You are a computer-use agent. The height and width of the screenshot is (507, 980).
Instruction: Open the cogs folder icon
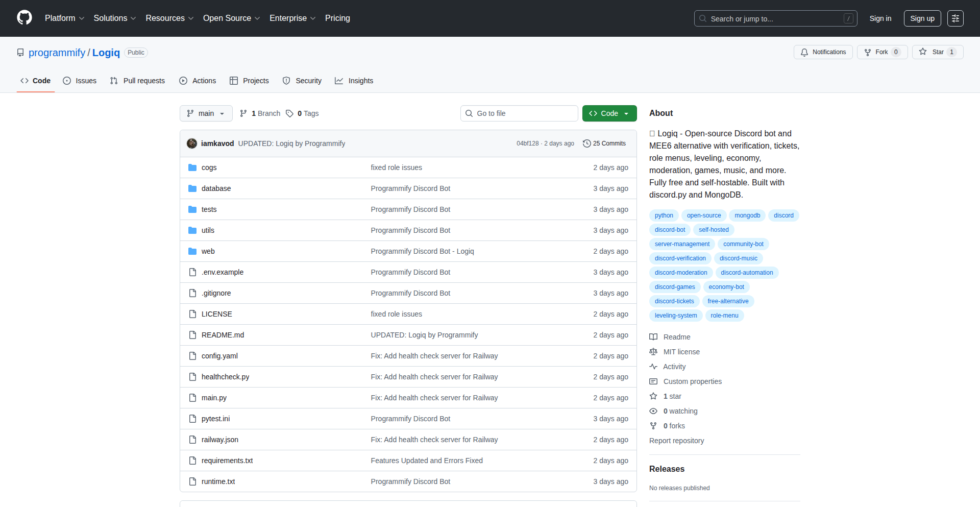pyautogui.click(x=192, y=167)
